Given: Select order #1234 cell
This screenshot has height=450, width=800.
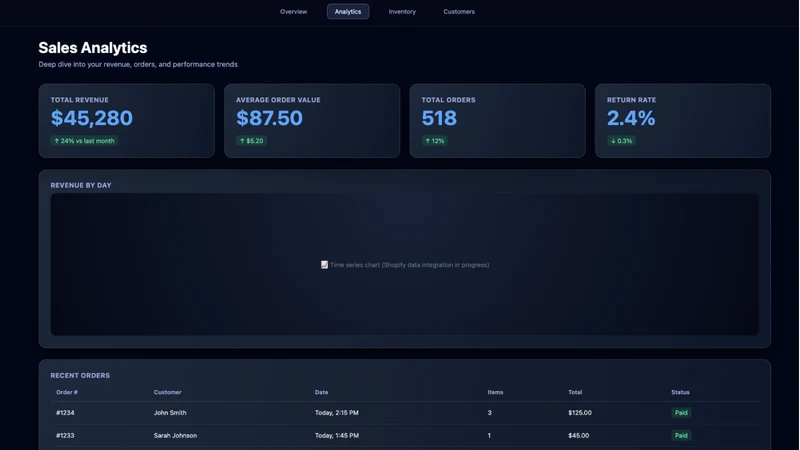Looking at the screenshot, I should [x=65, y=413].
